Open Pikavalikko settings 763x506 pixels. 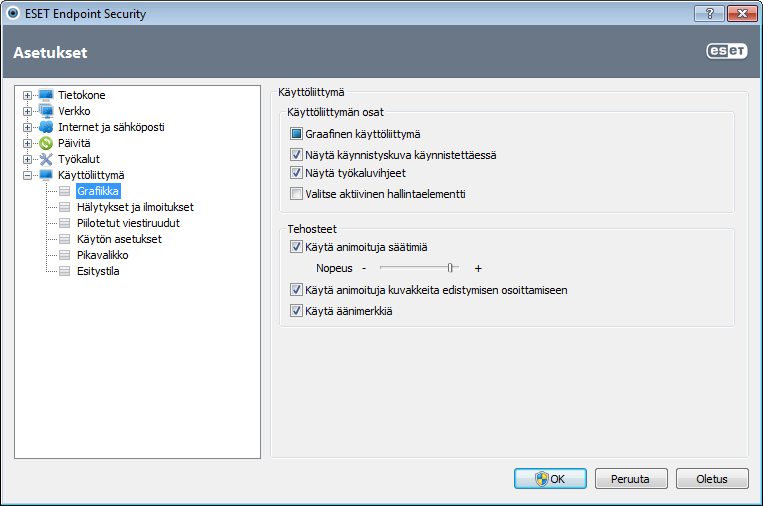pyautogui.click(x=103, y=255)
